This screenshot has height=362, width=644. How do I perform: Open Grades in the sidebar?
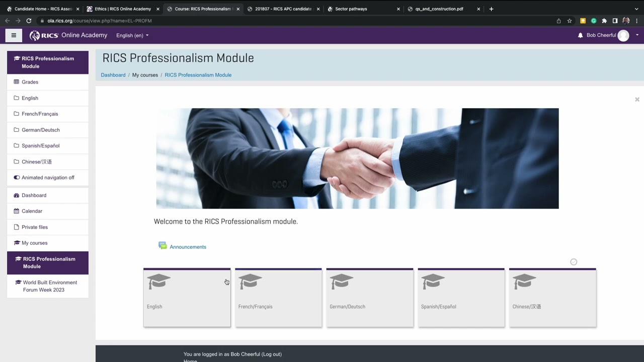tap(48, 82)
